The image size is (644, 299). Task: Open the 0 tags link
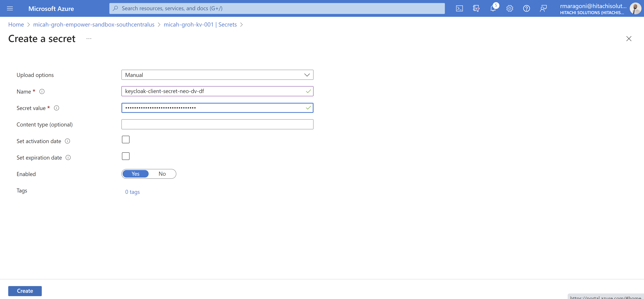[x=133, y=192]
